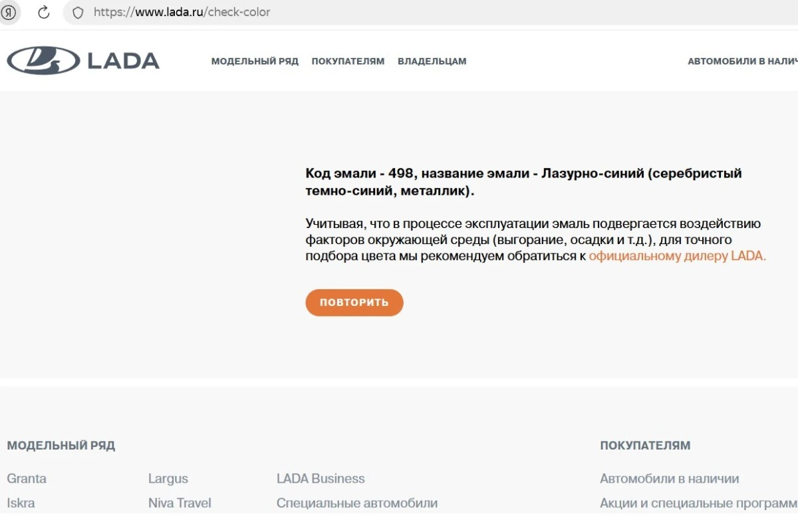Open site protection shield icon

[78, 13]
